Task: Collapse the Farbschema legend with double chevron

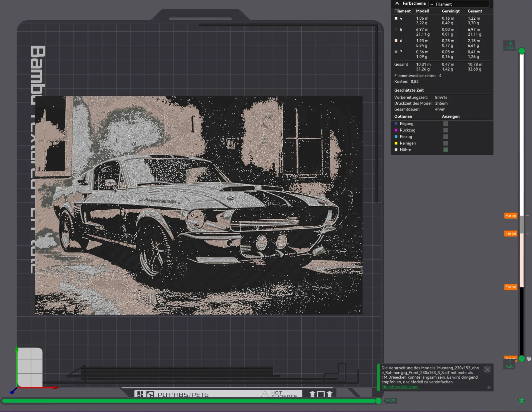Action: [397, 3]
